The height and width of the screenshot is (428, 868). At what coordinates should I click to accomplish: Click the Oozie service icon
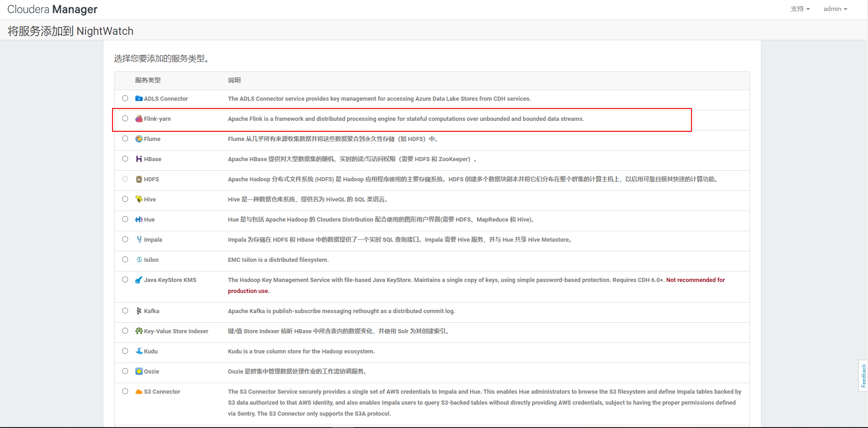pyautogui.click(x=139, y=371)
